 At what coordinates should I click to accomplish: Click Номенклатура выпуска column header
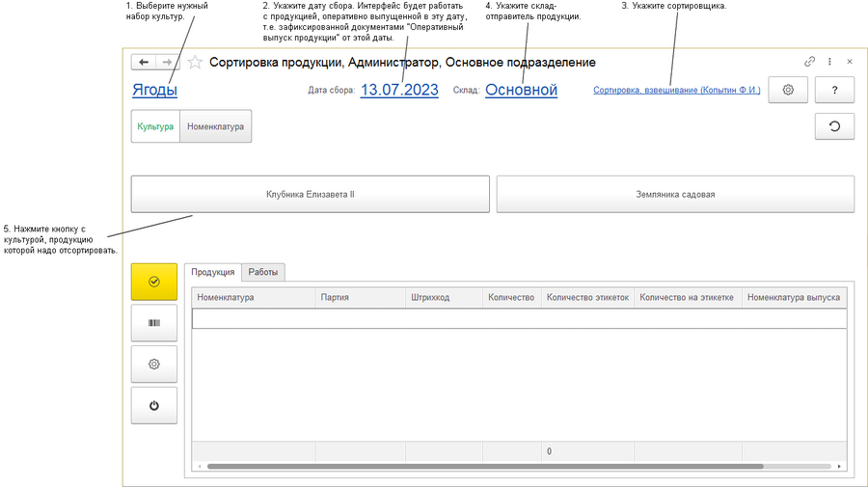pos(794,297)
